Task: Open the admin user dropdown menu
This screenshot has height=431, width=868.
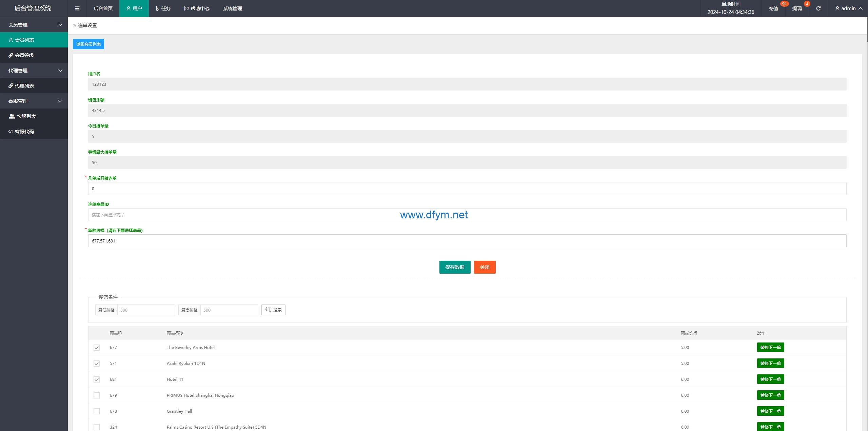Action: point(849,8)
